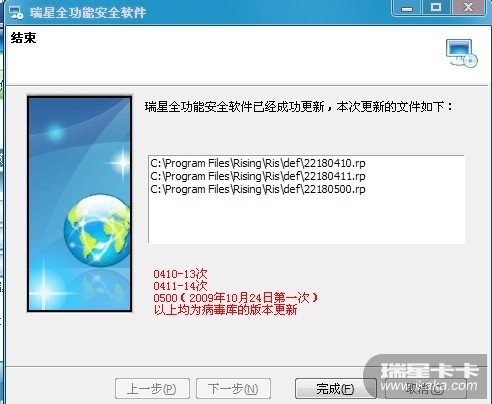Close the Rising update dialog window
Screen dimensions: 492x404
point(468,7)
